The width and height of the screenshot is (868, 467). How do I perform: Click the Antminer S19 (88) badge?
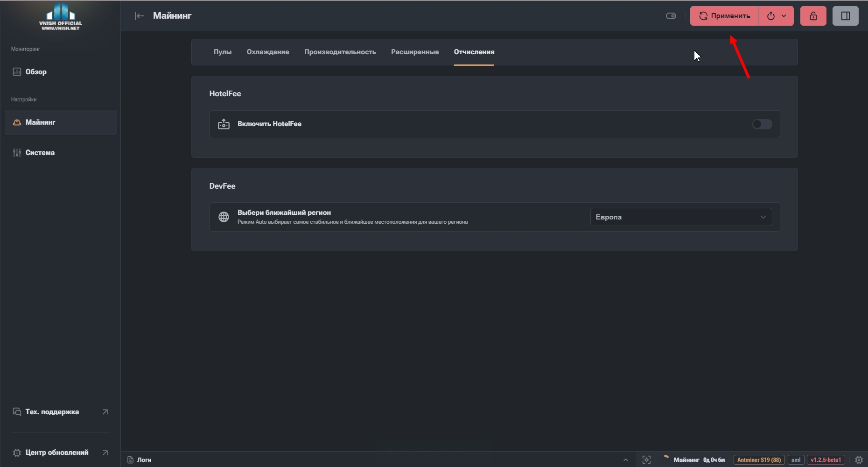[x=759, y=460]
